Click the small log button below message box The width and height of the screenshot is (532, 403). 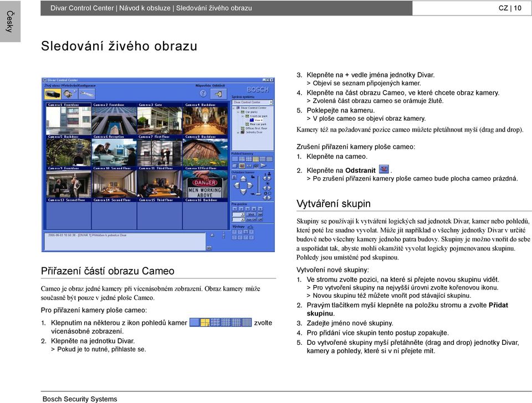209,248
